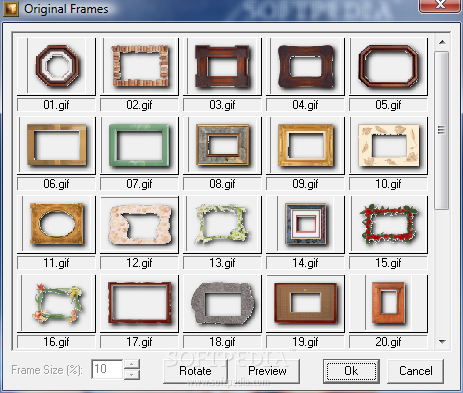
Task: Click the 10.gif filename label
Action: click(388, 184)
